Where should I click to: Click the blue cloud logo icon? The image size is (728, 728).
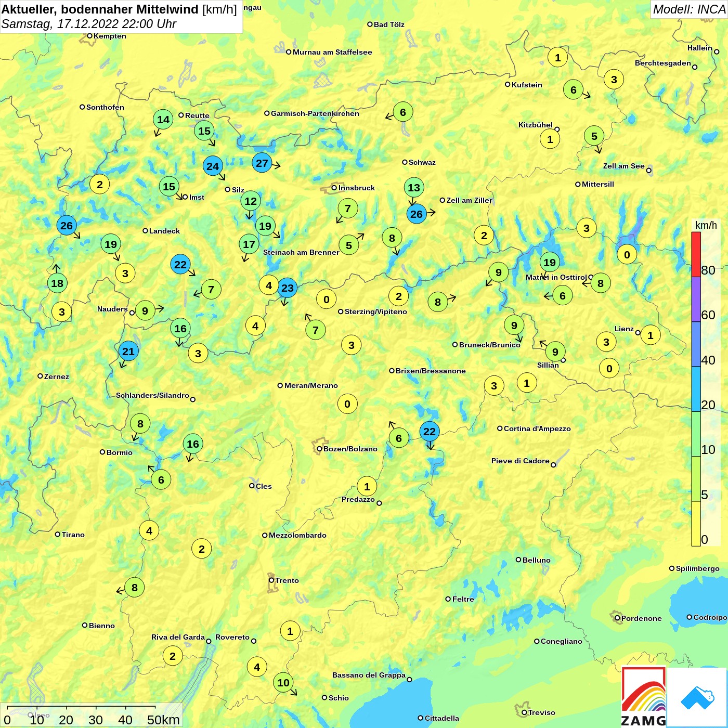coord(697,697)
